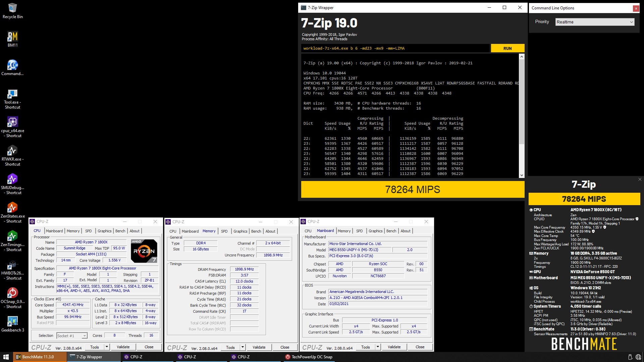Image resolution: width=644 pixels, height=362 pixels.
Task: Run the 7-Zip benchmark
Action: (x=507, y=48)
